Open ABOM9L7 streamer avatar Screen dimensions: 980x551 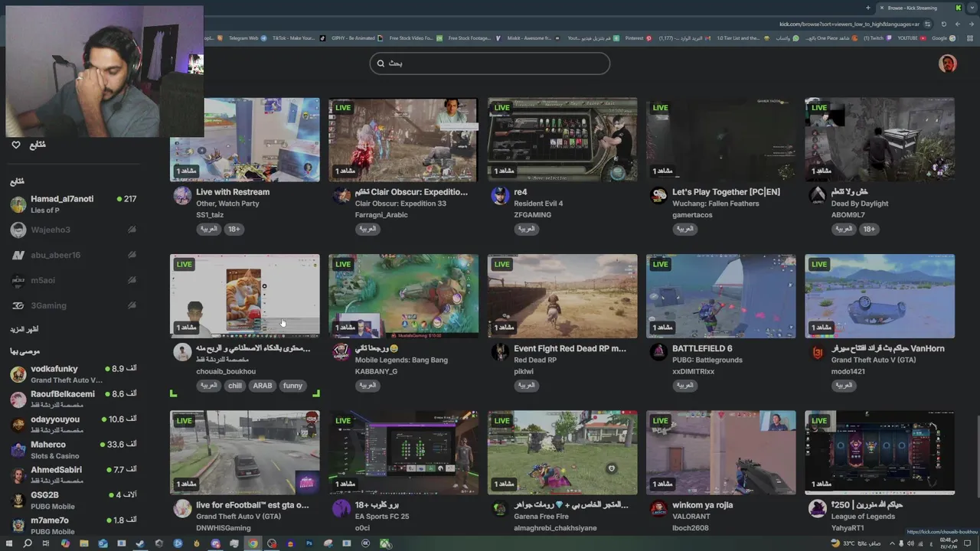pos(818,196)
